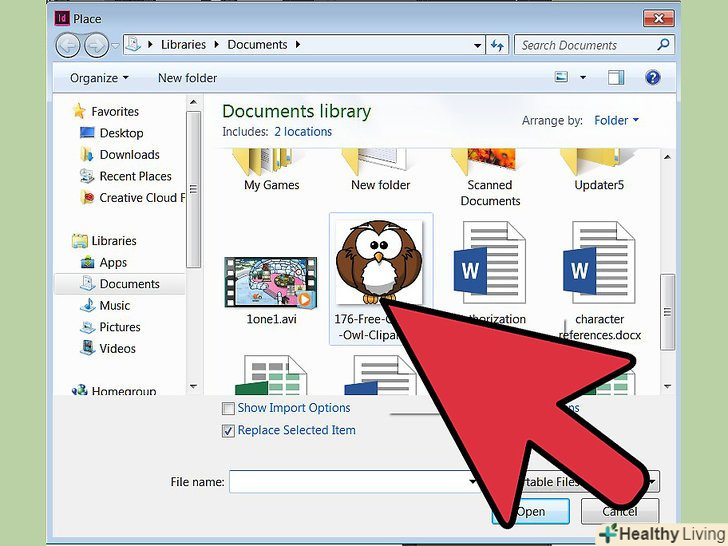Open the help question mark icon
Viewport: 728px width, 546px height.
coord(653,78)
